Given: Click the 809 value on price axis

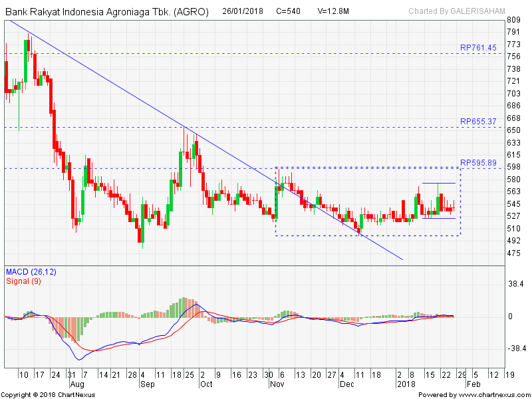Looking at the screenshot, I should point(513,20).
